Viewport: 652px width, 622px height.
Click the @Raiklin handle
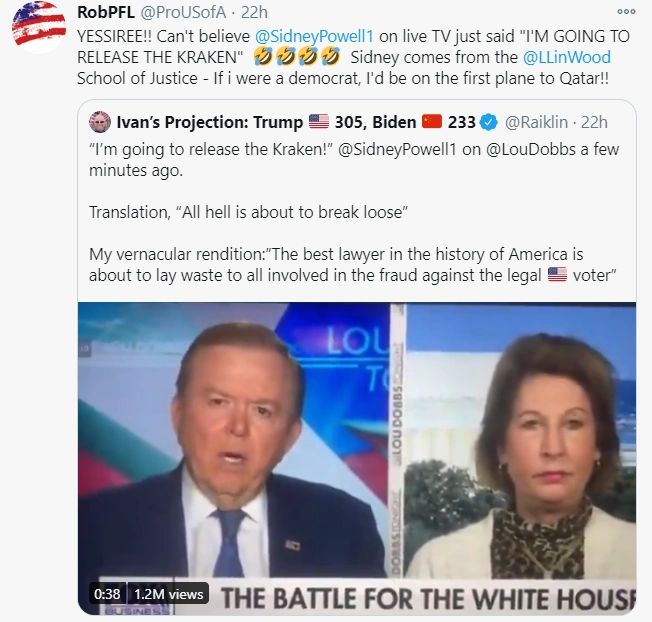coord(536,122)
